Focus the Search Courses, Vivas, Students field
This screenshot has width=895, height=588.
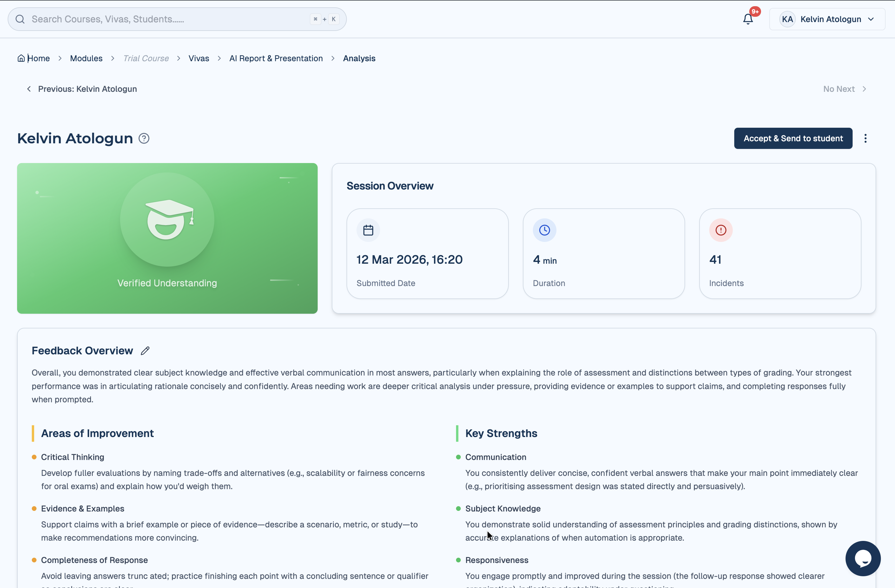(177, 19)
